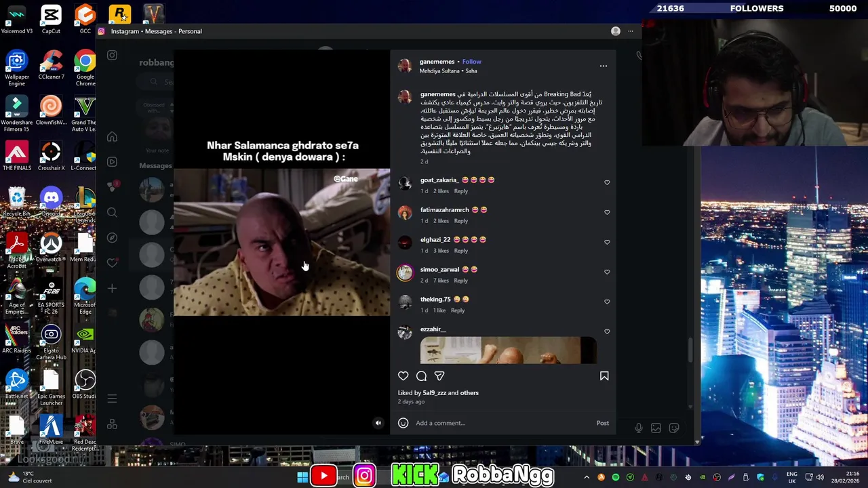Open Instagram Home in the sidebar

tap(112, 137)
